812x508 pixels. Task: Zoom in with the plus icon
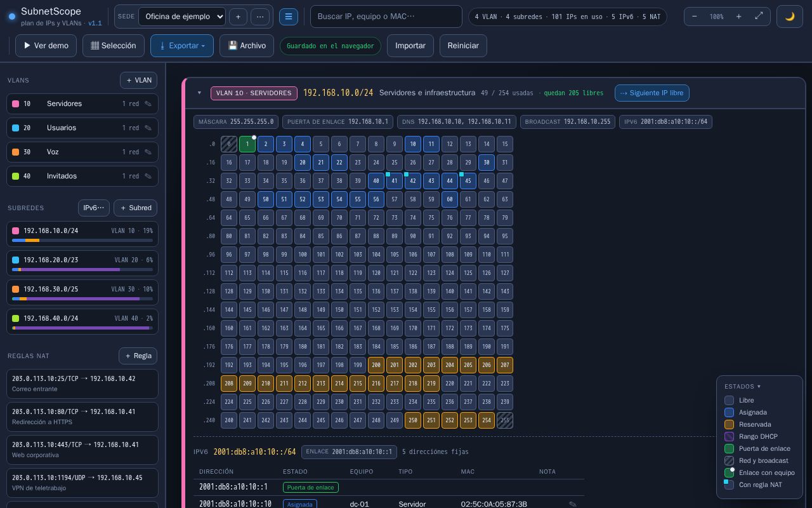pos(738,17)
